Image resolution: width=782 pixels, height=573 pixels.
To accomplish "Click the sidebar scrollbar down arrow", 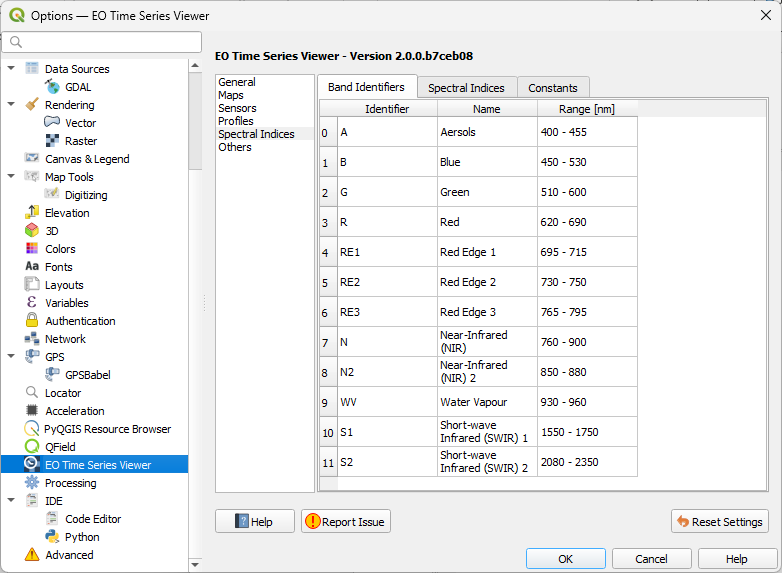I will pos(195,565).
